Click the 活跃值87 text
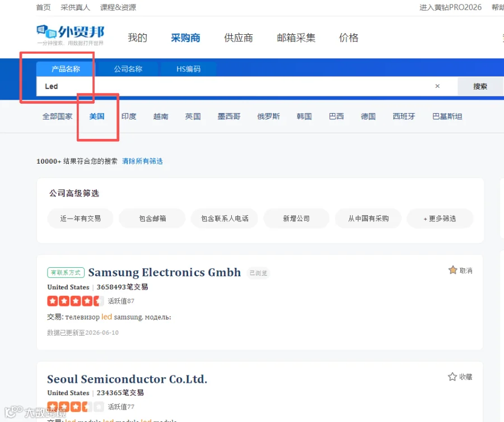The image size is (504, 422). click(121, 301)
